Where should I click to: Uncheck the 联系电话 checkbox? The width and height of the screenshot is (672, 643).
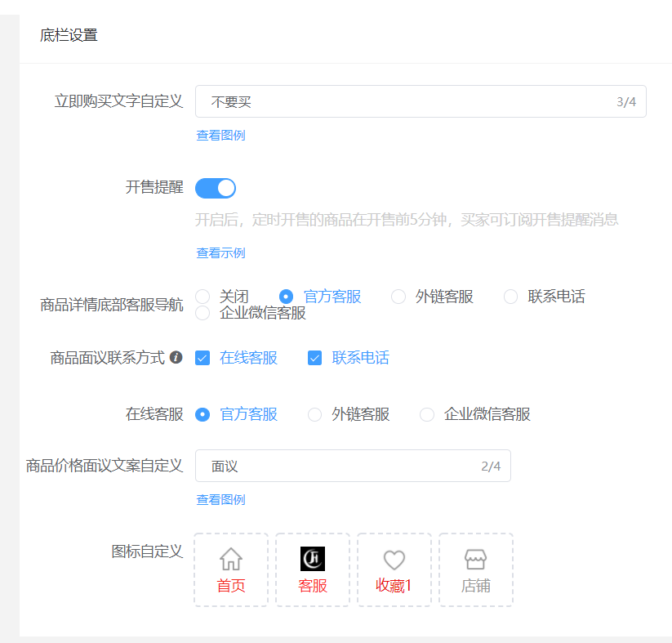315,358
